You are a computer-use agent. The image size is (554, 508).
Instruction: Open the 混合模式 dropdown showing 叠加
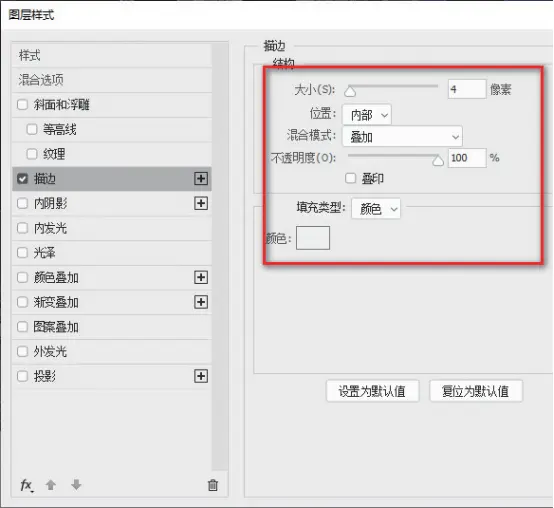[402, 136]
